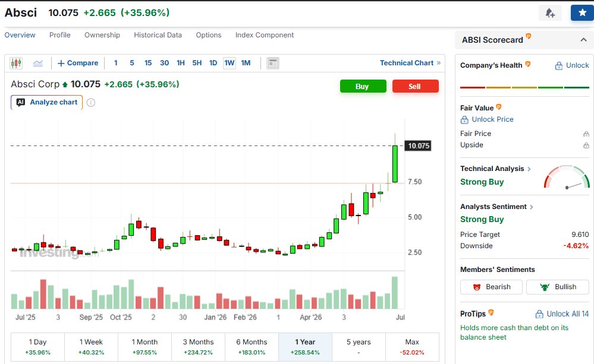The height and width of the screenshot is (364, 594).
Task: Select the 1H interval
Action: coord(181,63)
